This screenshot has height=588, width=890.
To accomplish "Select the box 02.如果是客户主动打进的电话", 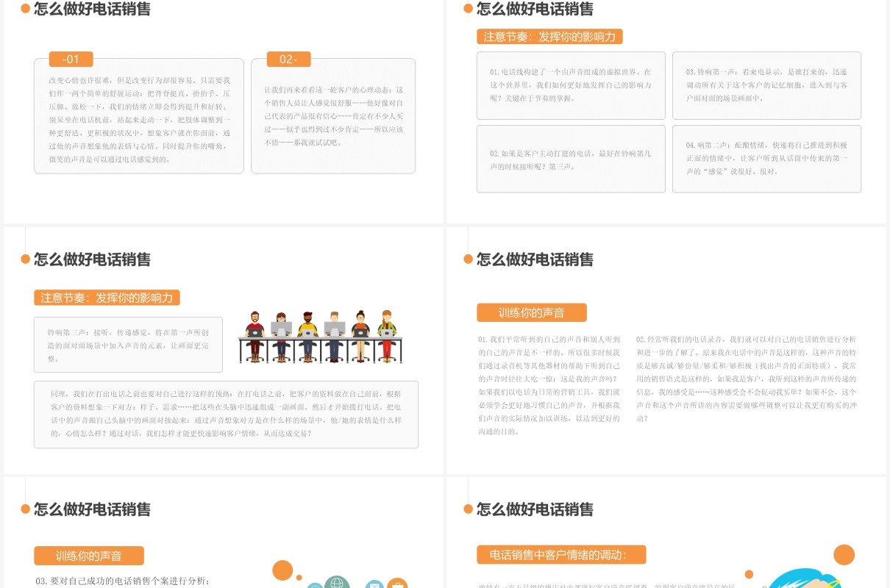I will (x=571, y=159).
